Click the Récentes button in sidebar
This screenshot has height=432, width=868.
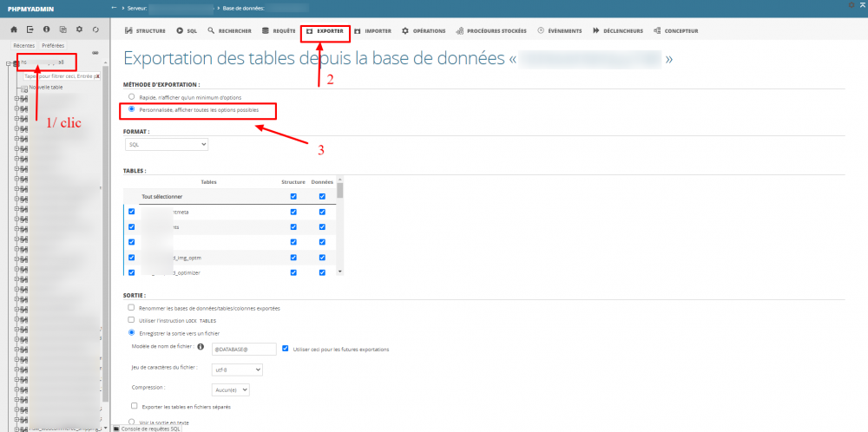pos(23,45)
